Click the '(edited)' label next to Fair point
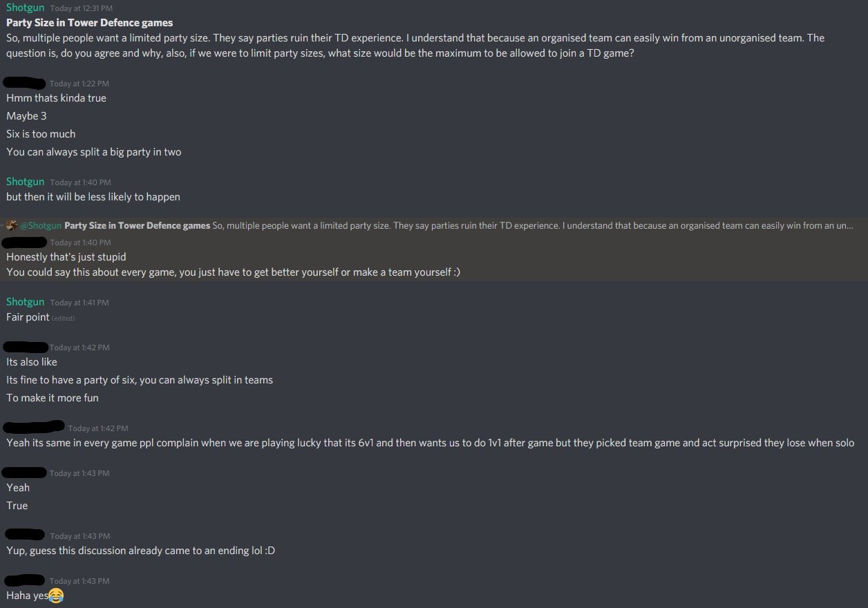 click(x=64, y=319)
